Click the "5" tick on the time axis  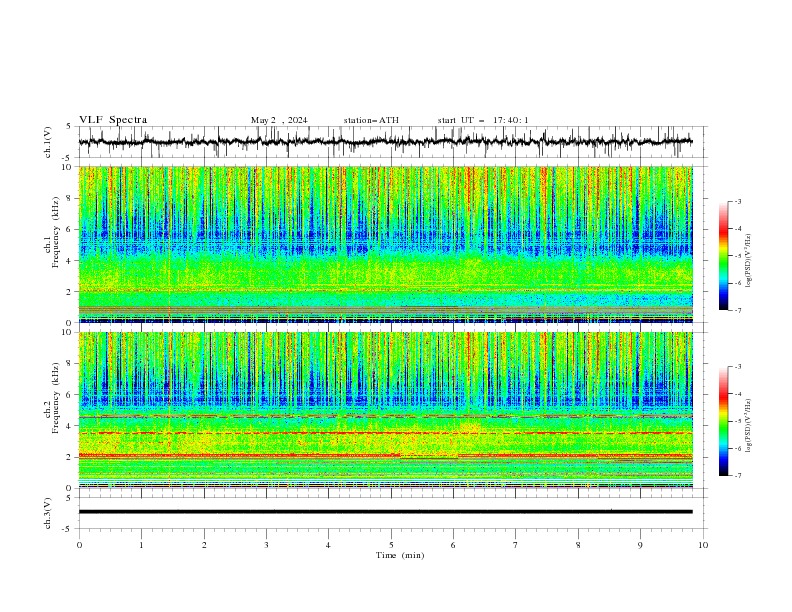391,545
